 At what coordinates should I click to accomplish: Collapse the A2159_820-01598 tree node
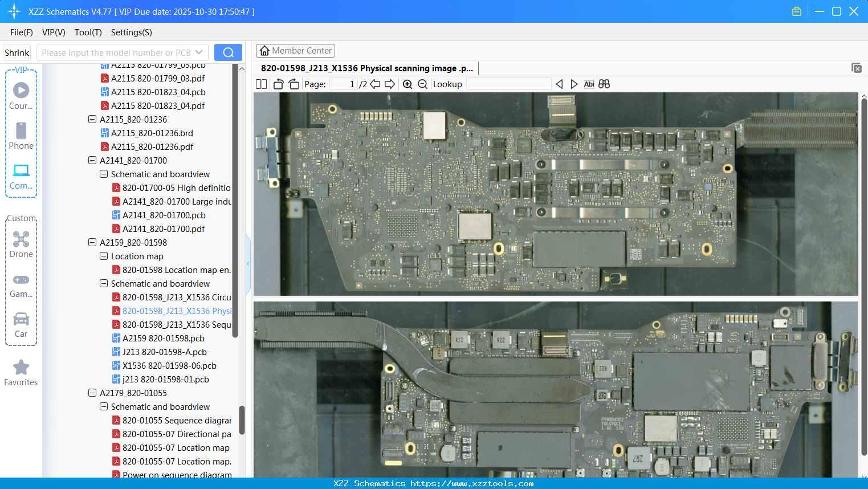(x=92, y=242)
